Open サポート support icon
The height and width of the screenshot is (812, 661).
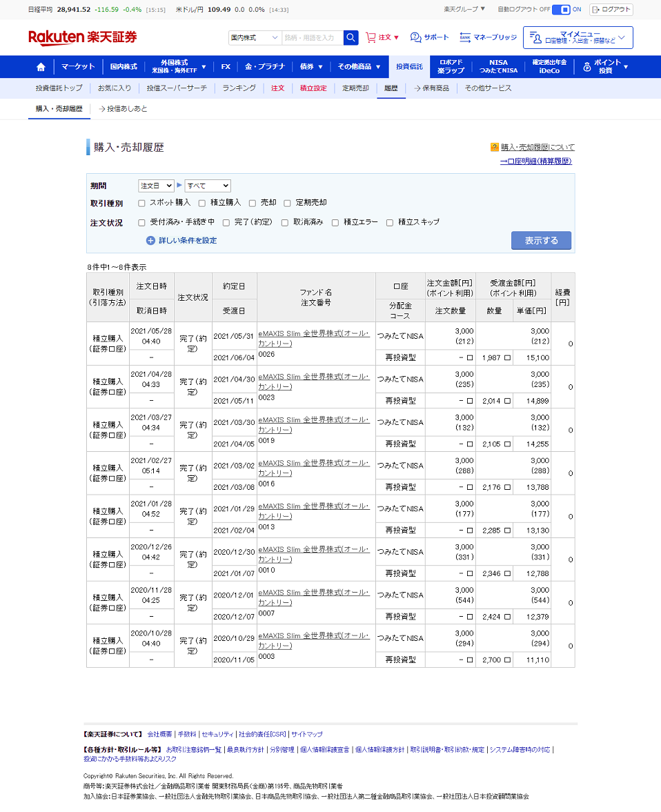(429, 37)
